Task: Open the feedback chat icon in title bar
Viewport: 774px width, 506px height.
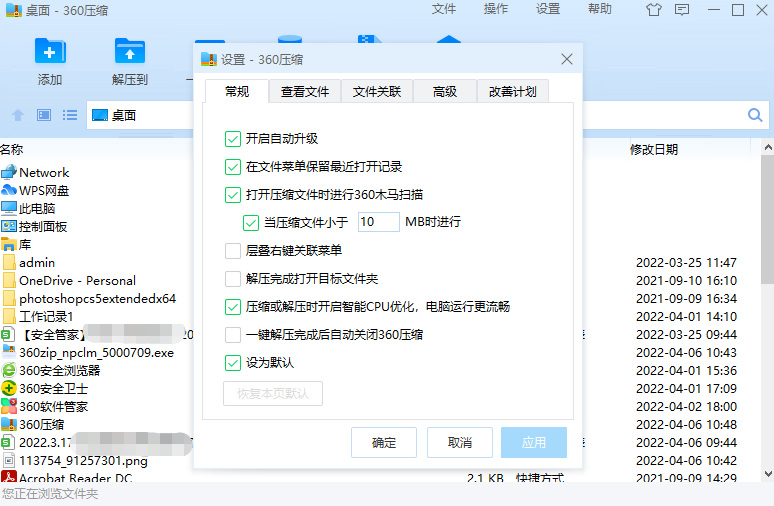Action: pos(682,10)
